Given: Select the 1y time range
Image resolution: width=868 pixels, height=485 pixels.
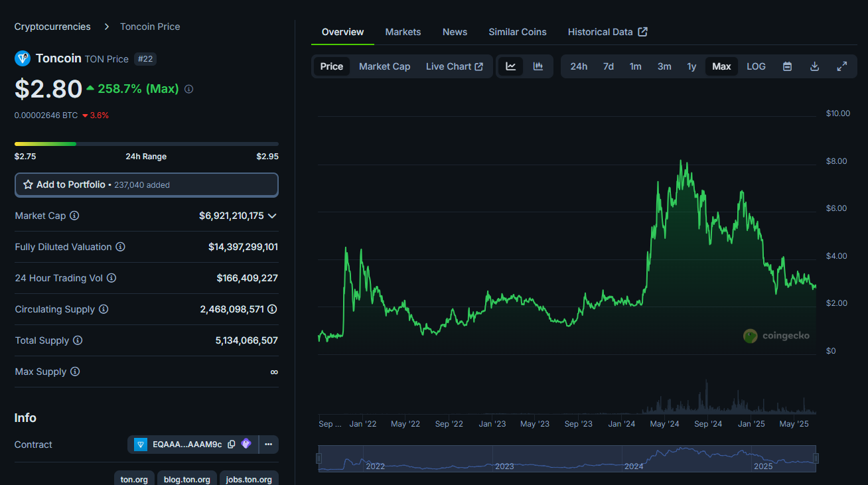Looking at the screenshot, I should click(x=691, y=66).
